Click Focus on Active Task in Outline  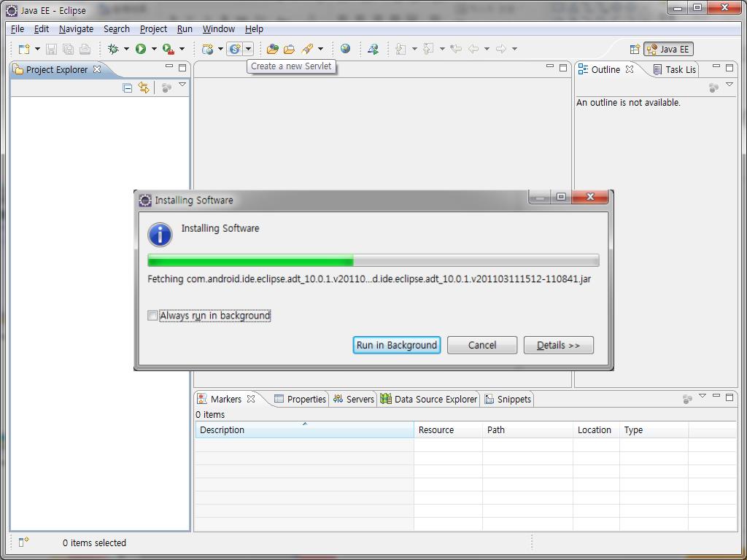(713, 87)
